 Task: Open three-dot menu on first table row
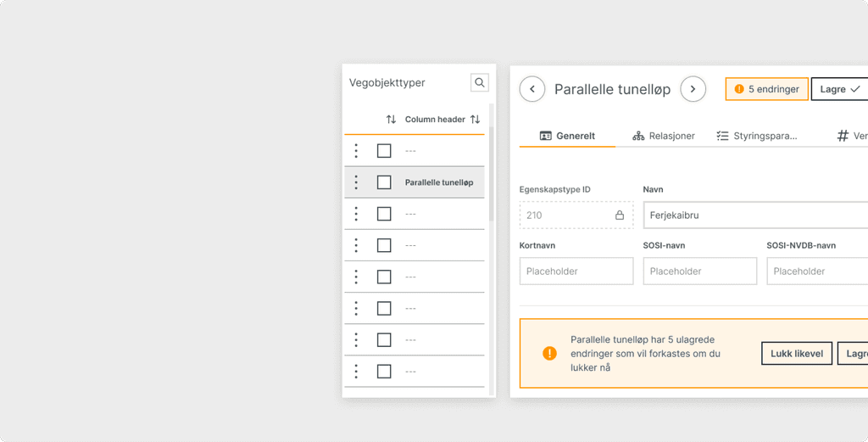[356, 151]
